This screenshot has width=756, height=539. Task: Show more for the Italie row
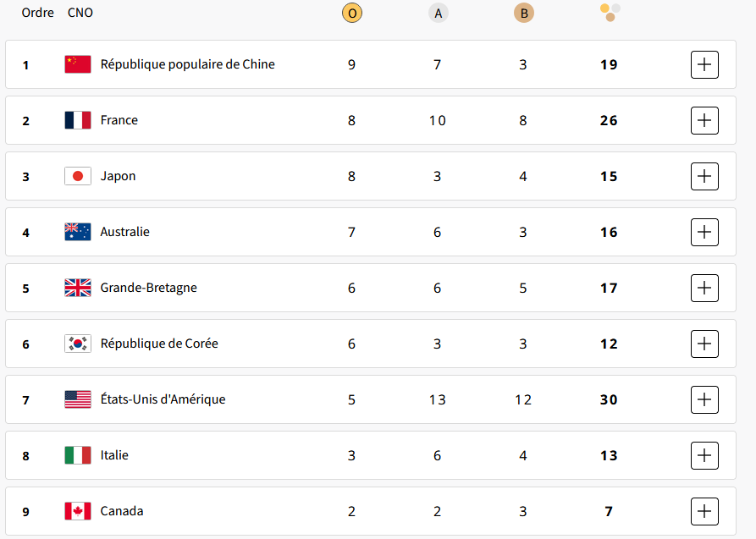[x=704, y=455]
